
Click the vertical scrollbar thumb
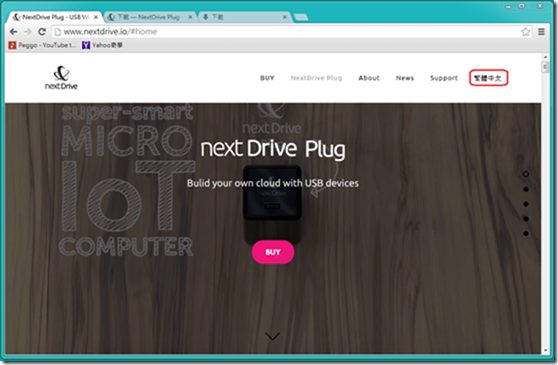coord(545,67)
